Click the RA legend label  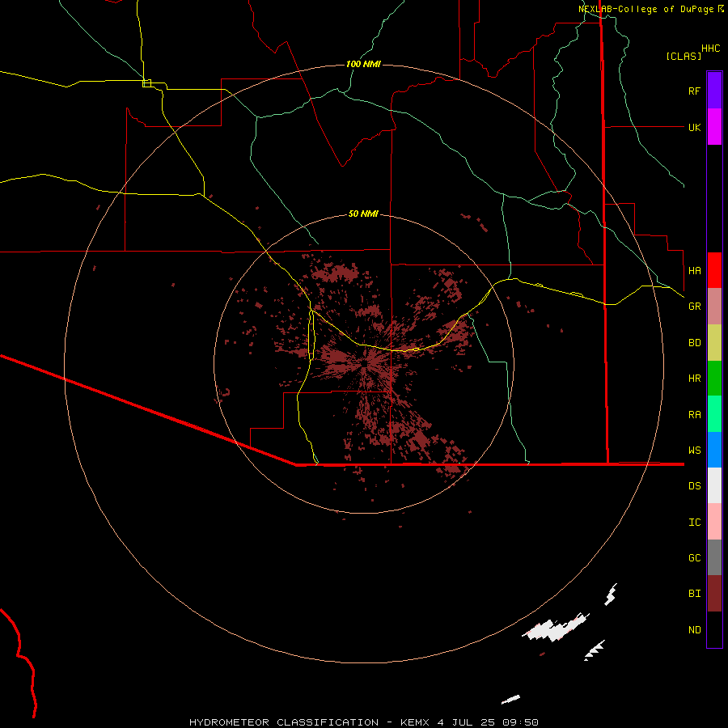coord(694,415)
